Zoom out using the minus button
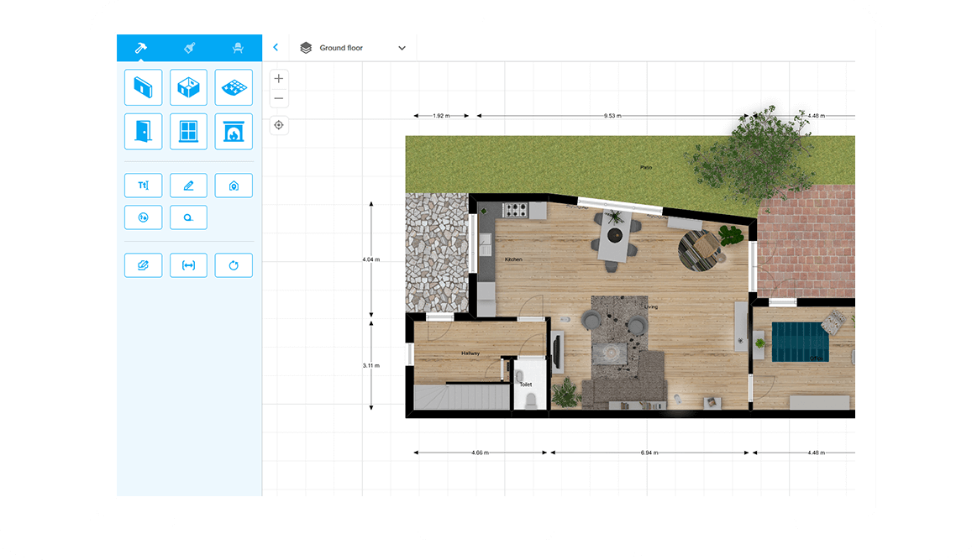 coord(278,98)
